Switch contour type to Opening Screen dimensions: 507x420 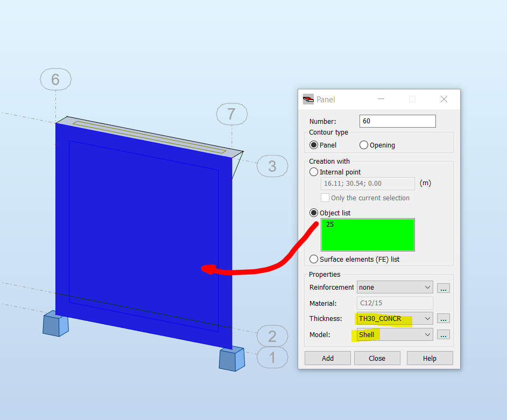tap(363, 144)
